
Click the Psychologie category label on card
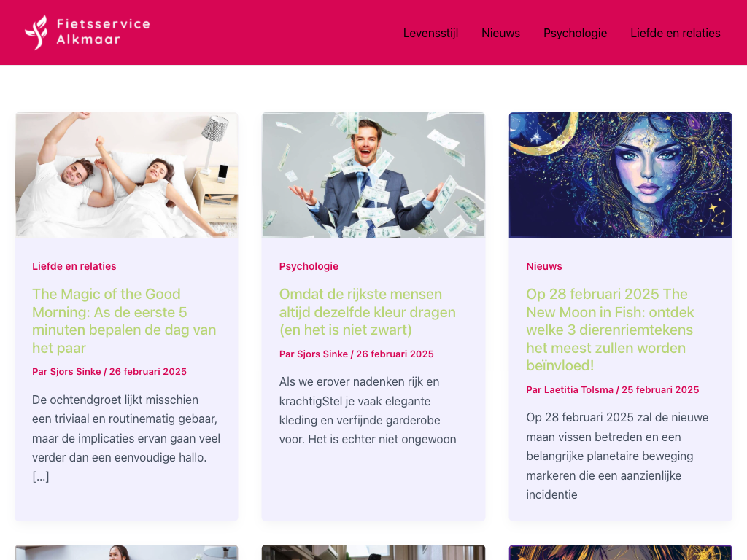pyautogui.click(x=309, y=266)
